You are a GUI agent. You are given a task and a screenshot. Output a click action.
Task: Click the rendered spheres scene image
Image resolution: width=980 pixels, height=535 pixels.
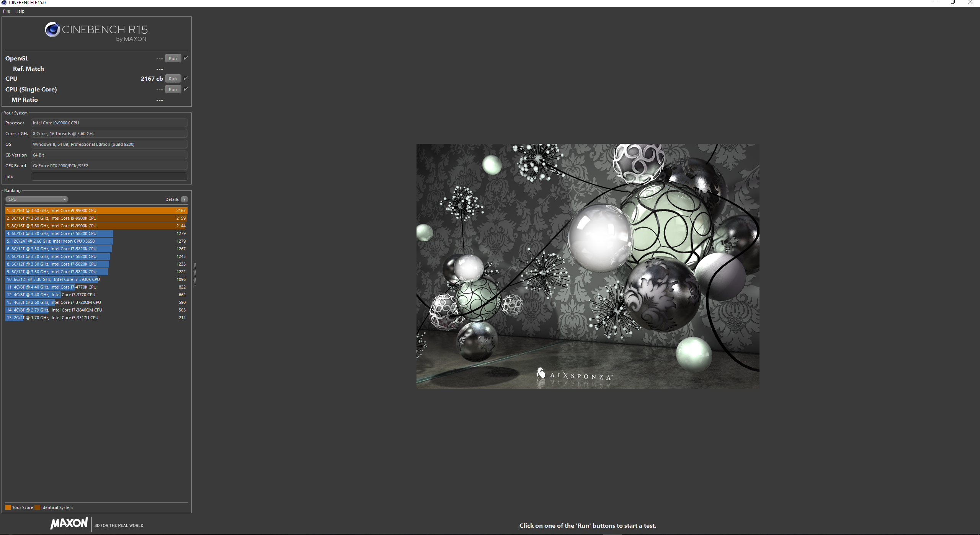(588, 266)
